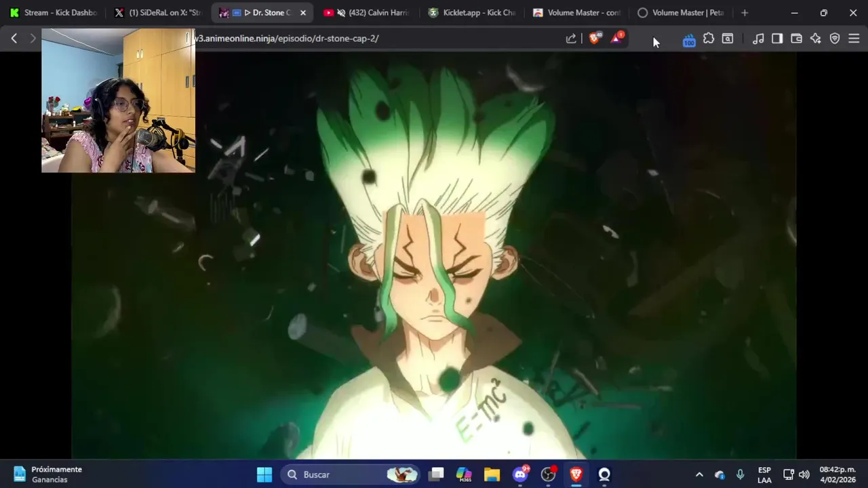Click the Brave browser taskbar icon
This screenshot has height=488, width=868.
pyautogui.click(x=576, y=474)
